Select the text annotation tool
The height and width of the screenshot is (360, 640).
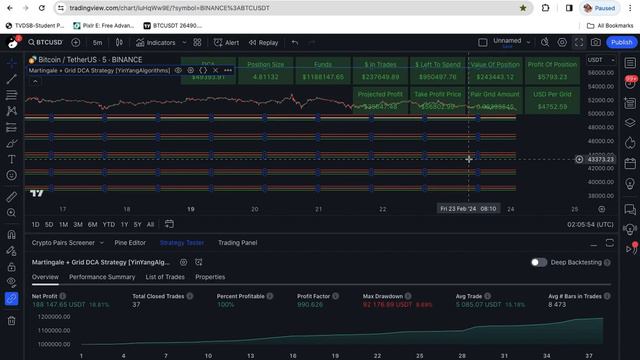tap(11, 159)
